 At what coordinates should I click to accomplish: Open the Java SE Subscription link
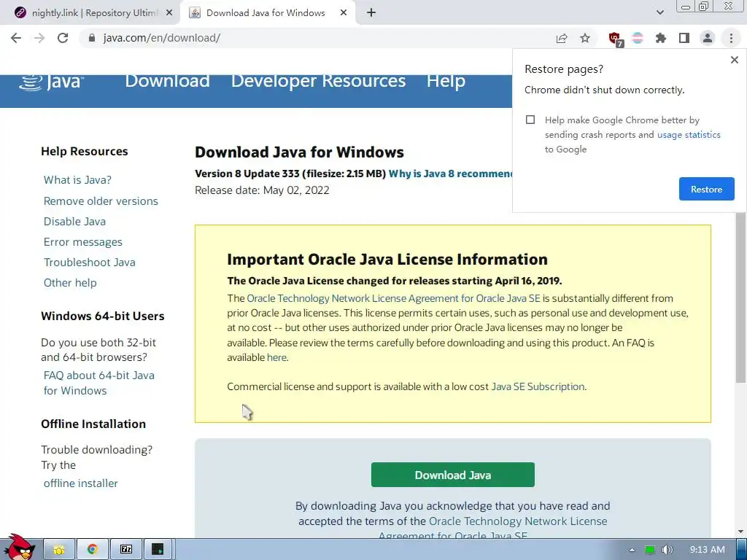[x=538, y=386]
